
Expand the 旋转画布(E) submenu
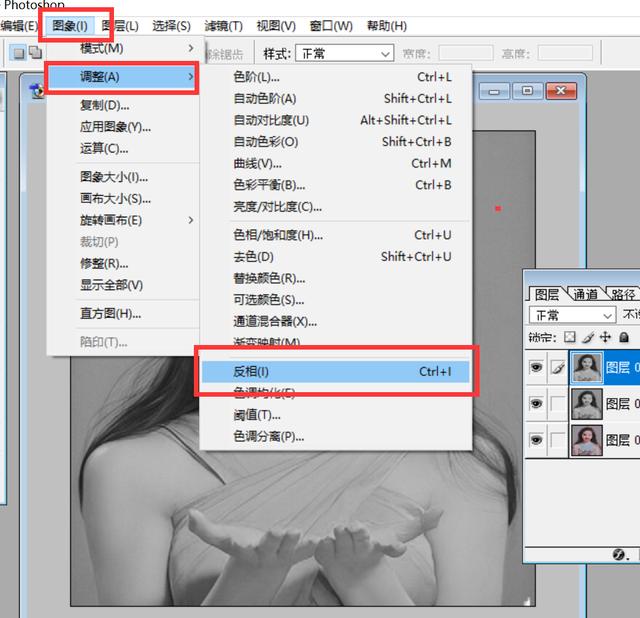122,220
